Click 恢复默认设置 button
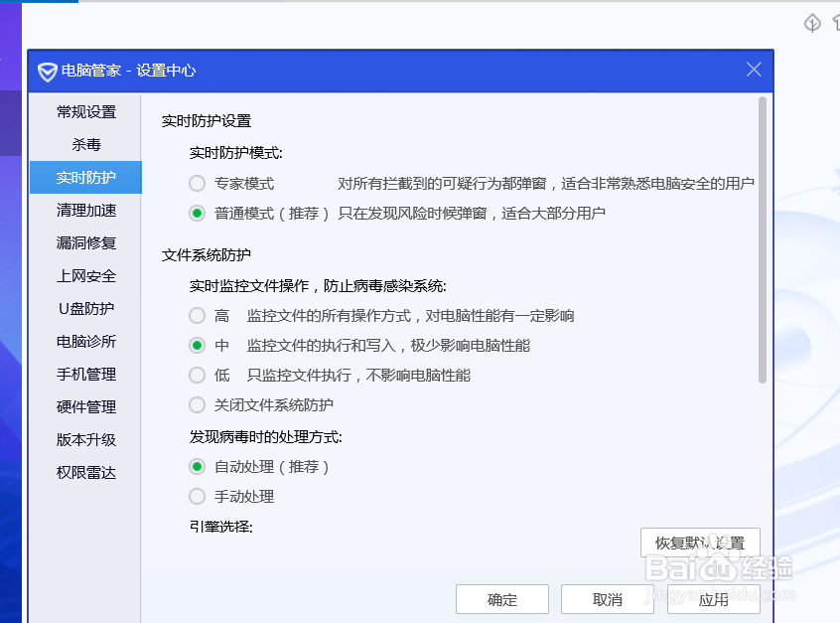840x623 pixels. (700, 544)
